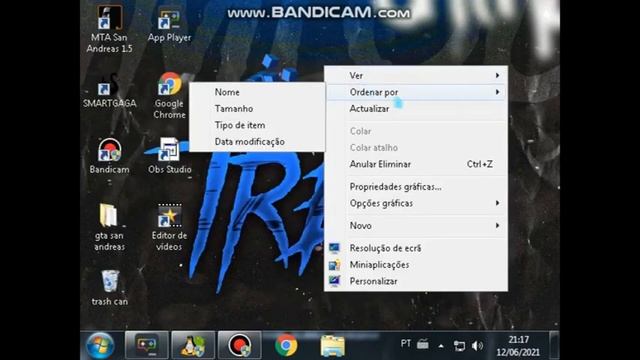Click Actualizar in the context menu
Viewport: 640px width, 360px height.
point(416,109)
